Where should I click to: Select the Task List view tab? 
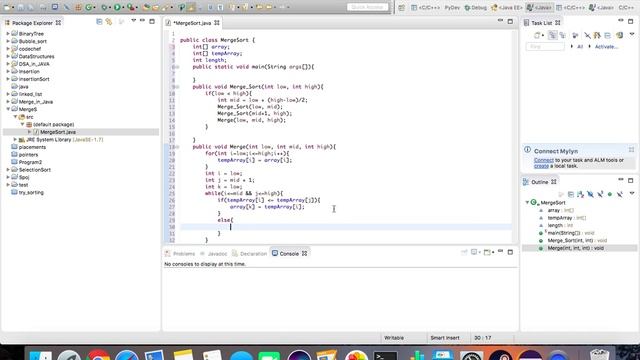tap(542, 23)
